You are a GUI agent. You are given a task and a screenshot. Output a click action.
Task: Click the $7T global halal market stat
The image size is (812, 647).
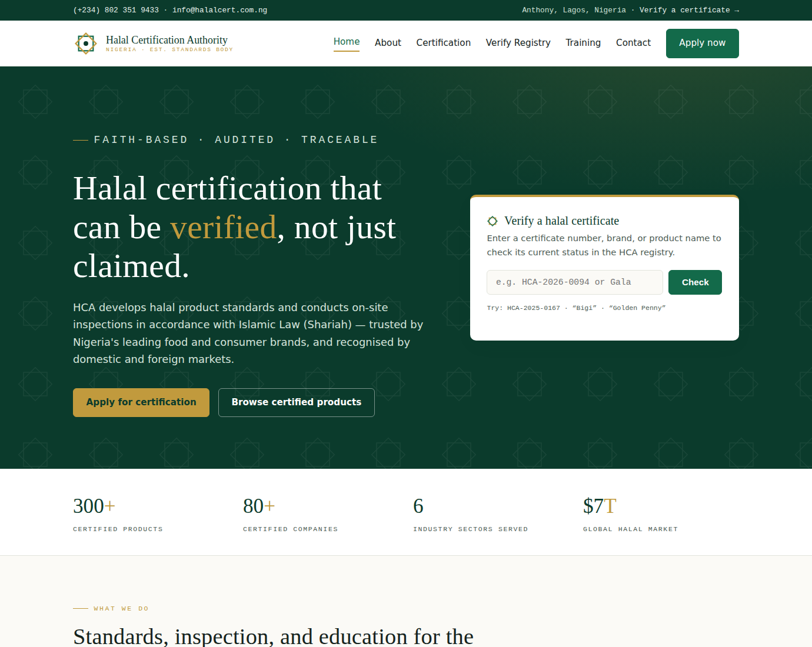630,513
